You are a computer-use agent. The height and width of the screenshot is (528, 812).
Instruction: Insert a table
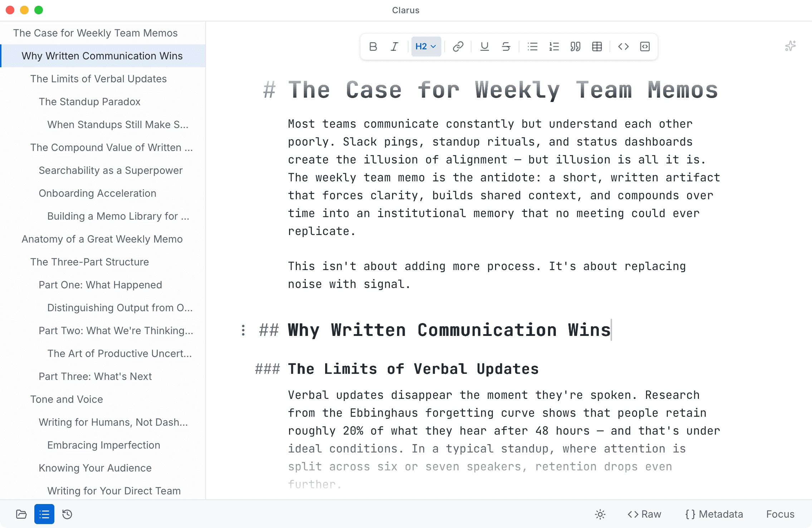click(597, 47)
